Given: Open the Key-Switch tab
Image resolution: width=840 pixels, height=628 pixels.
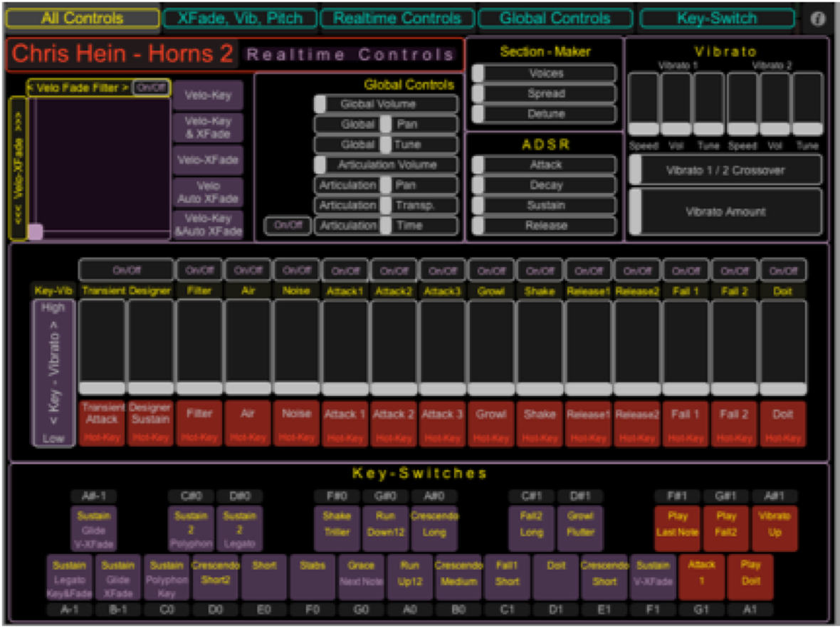Looking at the screenshot, I should [x=717, y=19].
